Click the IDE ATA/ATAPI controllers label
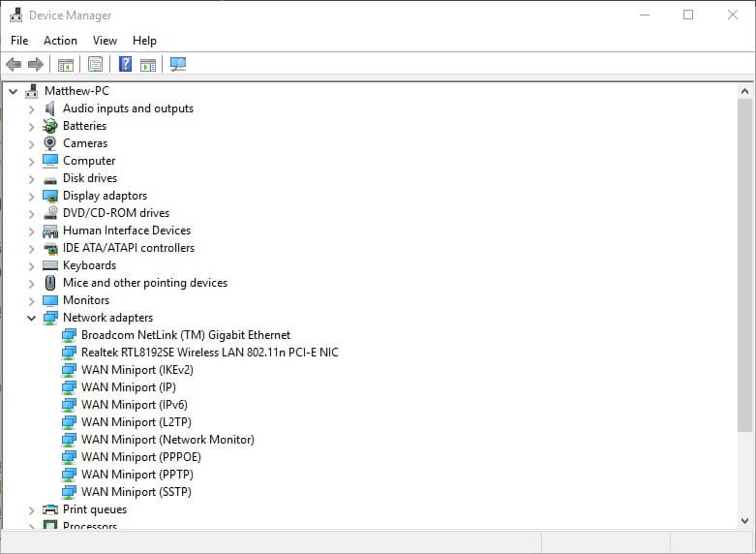 click(129, 248)
